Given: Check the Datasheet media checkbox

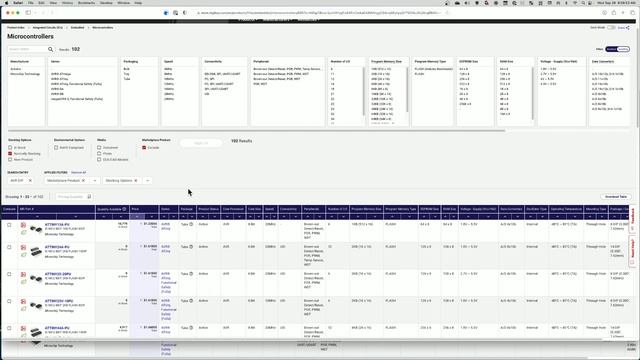Looking at the screenshot, I should pos(99,148).
